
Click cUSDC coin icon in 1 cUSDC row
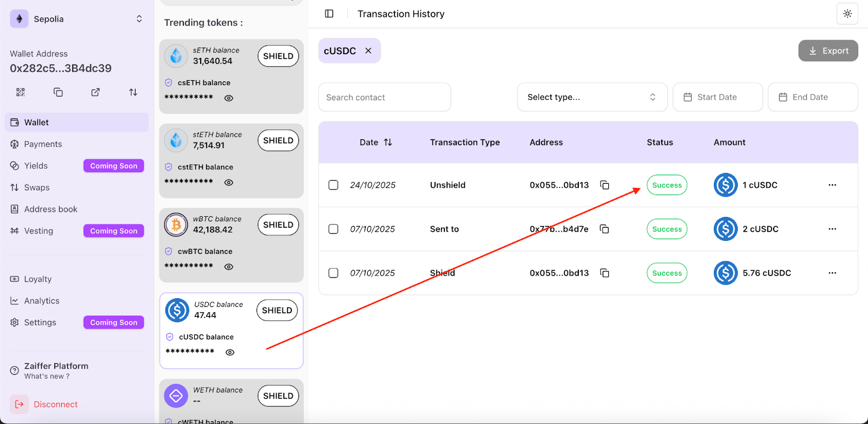(x=726, y=185)
